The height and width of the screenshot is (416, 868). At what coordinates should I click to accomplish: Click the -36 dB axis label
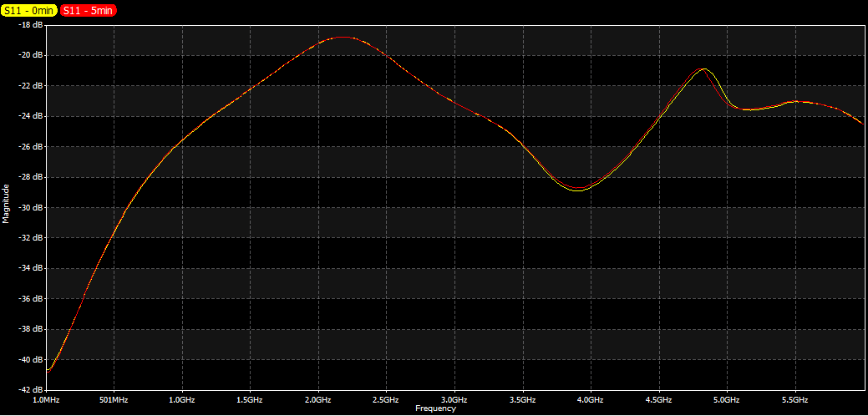coord(30,299)
